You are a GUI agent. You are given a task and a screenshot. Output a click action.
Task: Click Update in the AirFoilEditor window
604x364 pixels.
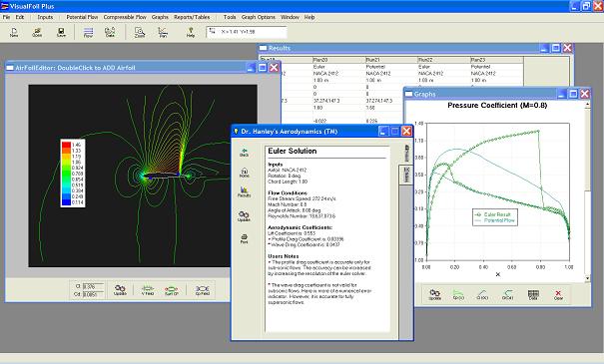coord(120,290)
